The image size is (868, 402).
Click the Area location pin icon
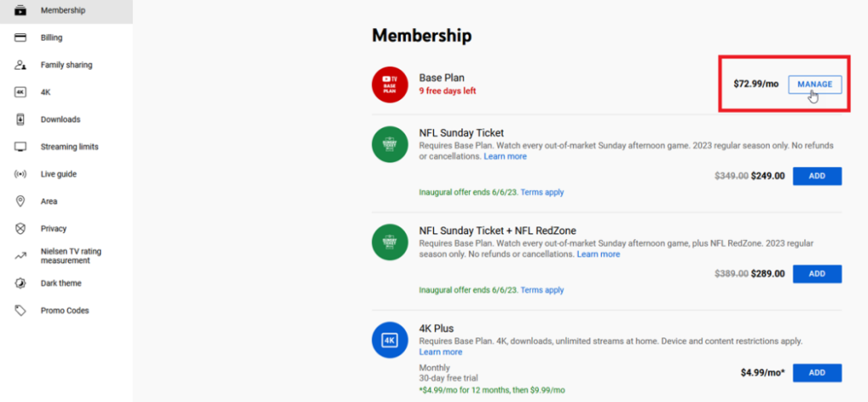tap(20, 201)
